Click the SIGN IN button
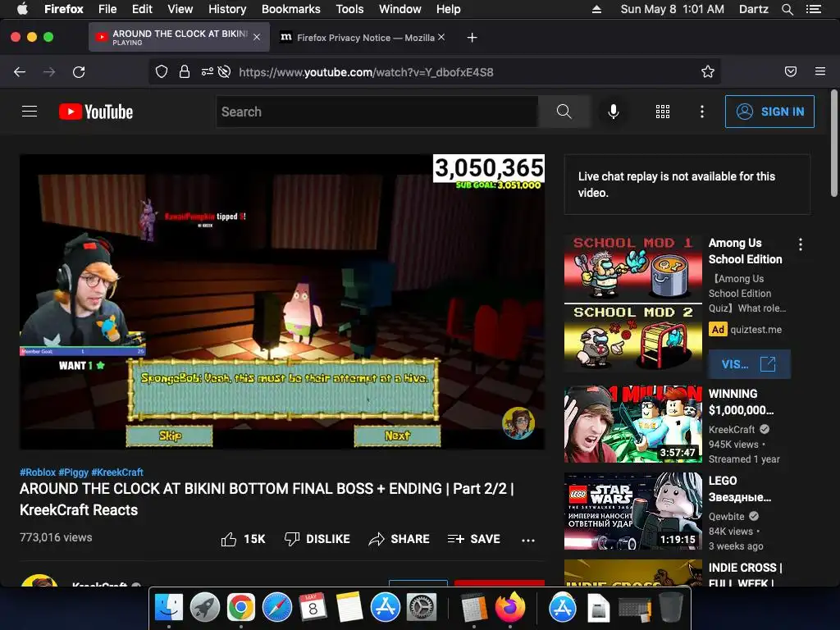 pos(769,112)
